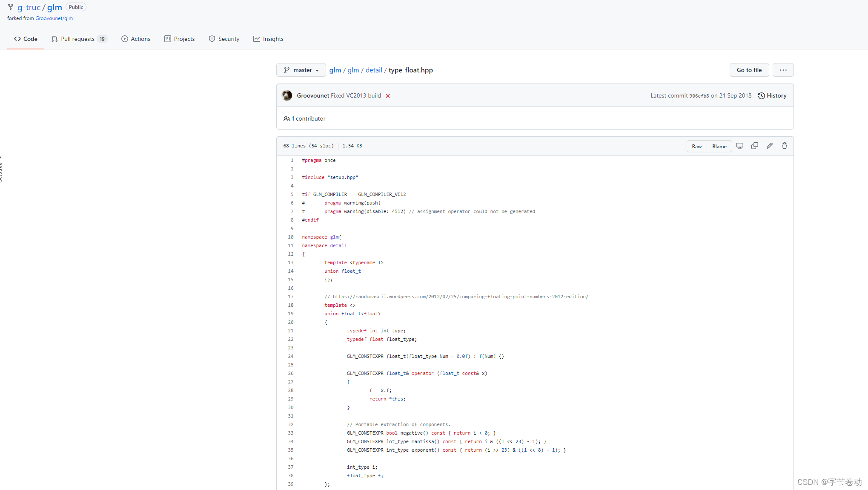868x490 pixels.
Task: Open the Insights tab
Action: (x=268, y=39)
